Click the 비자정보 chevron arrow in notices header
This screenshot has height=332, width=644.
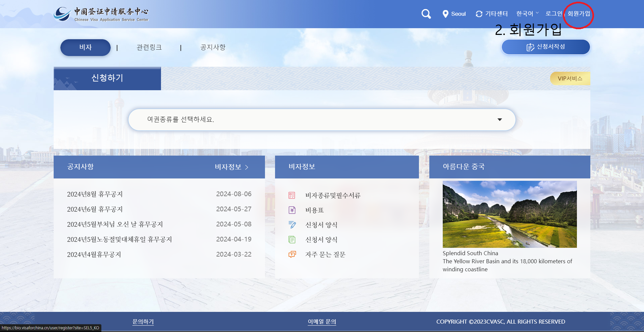[x=247, y=167]
